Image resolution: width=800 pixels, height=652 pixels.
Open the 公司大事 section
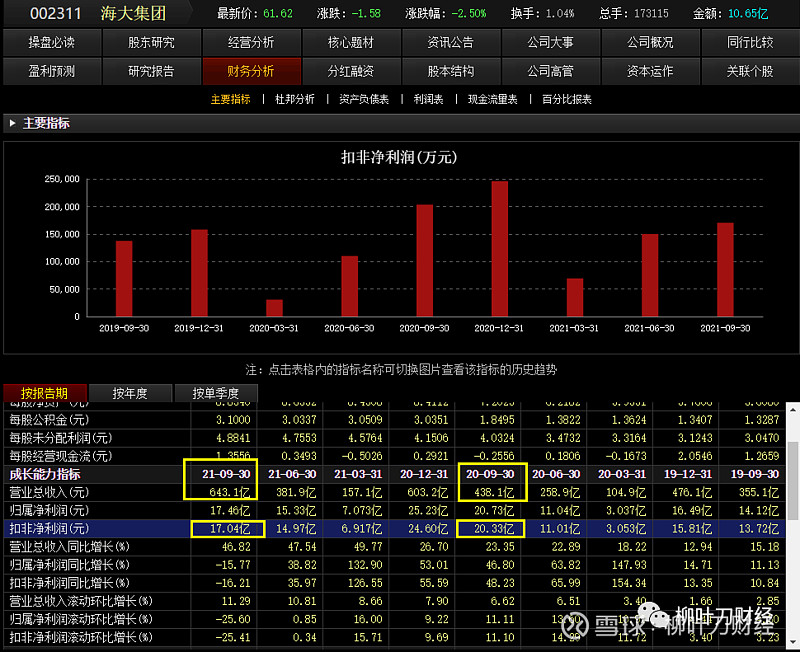coord(551,42)
